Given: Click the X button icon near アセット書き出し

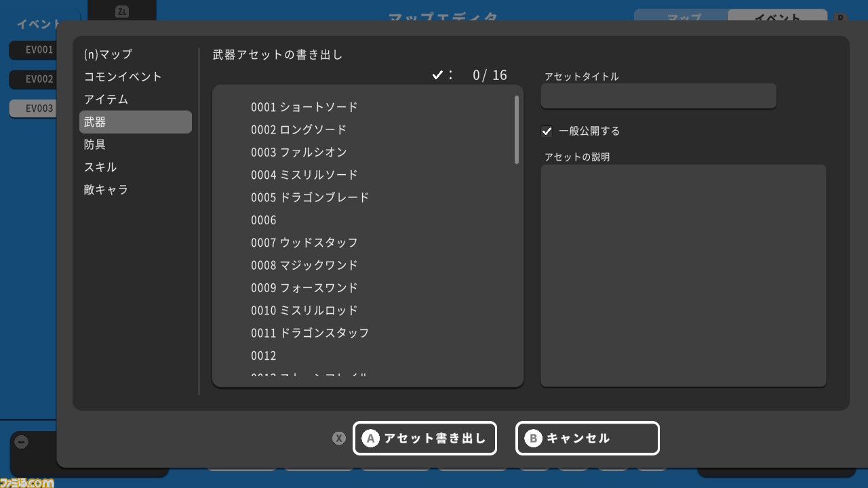Looking at the screenshot, I should tap(339, 439).
